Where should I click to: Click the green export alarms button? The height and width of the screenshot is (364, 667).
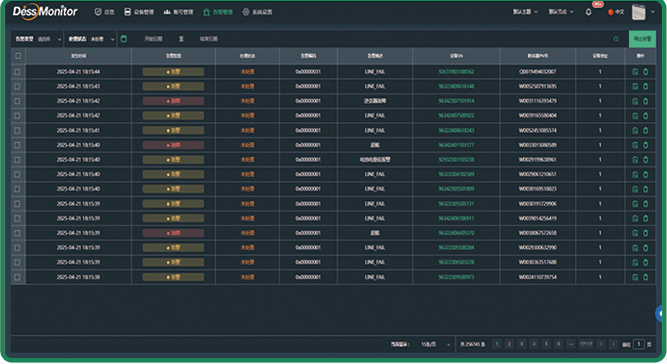coord(642,39)
